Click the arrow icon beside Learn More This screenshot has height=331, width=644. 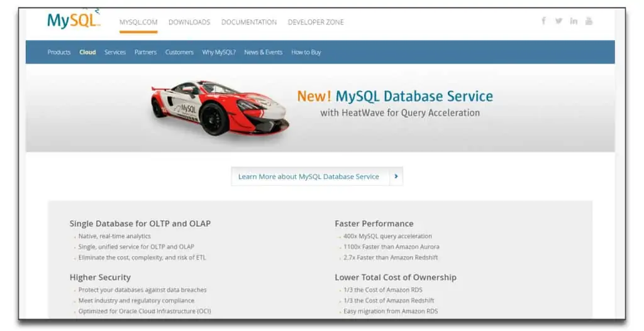[396, 176]
